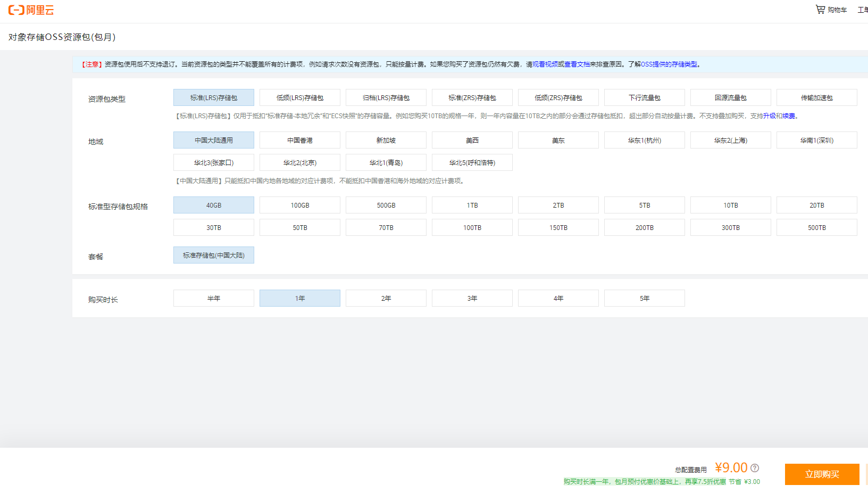Select 40GB storage spec
868x493 pixels.
(x=214, y=205)
